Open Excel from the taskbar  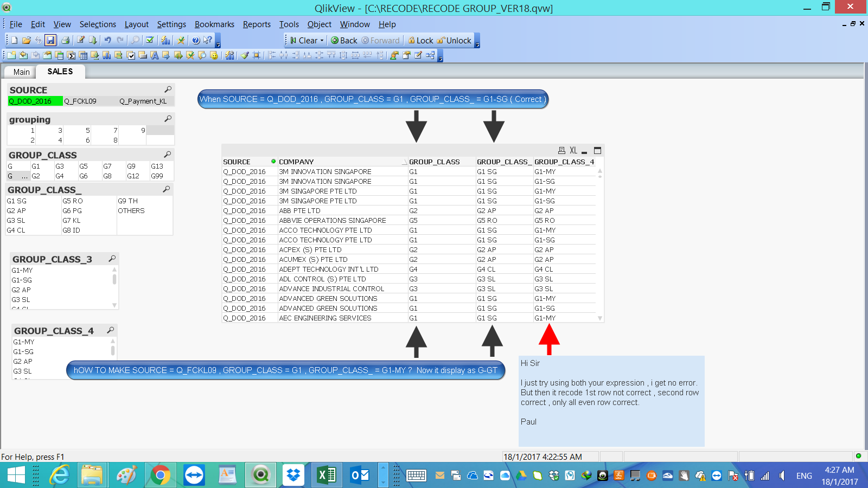click(x=326, y=476)
